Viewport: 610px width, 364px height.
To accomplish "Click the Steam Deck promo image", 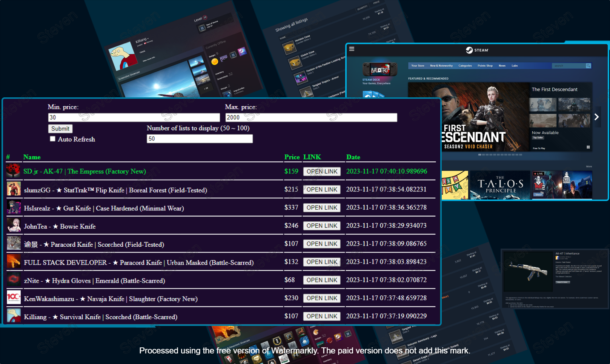I will [x=380, y=69].
